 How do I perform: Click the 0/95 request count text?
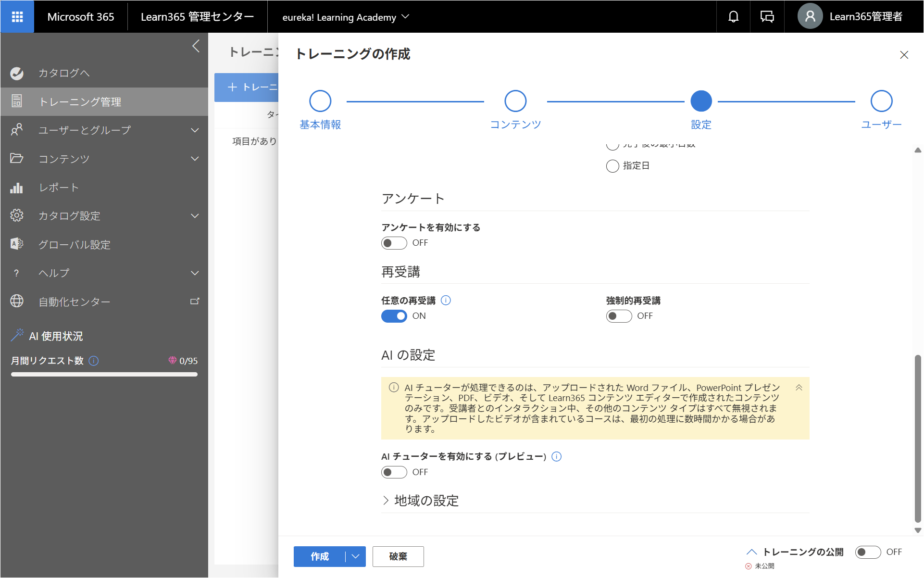click(x=188, y=361)
